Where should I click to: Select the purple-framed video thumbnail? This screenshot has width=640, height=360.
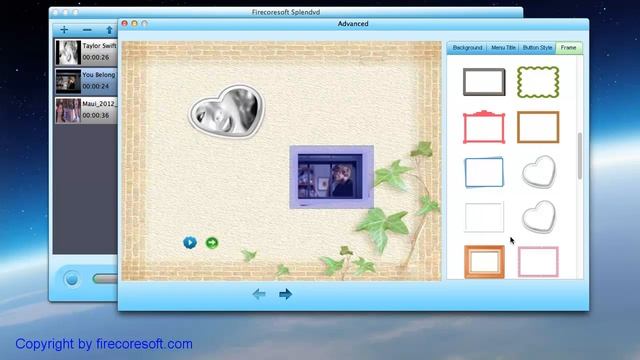(331, 177)
